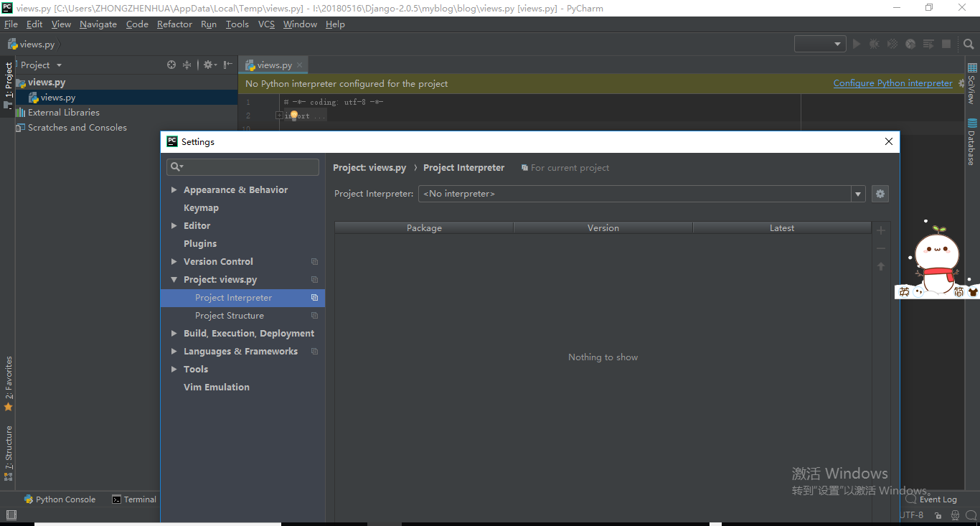The width and height of the screenshot is (980, 526).
Task: Expand the Editor settings group
Action: click(x=174, y=226)
